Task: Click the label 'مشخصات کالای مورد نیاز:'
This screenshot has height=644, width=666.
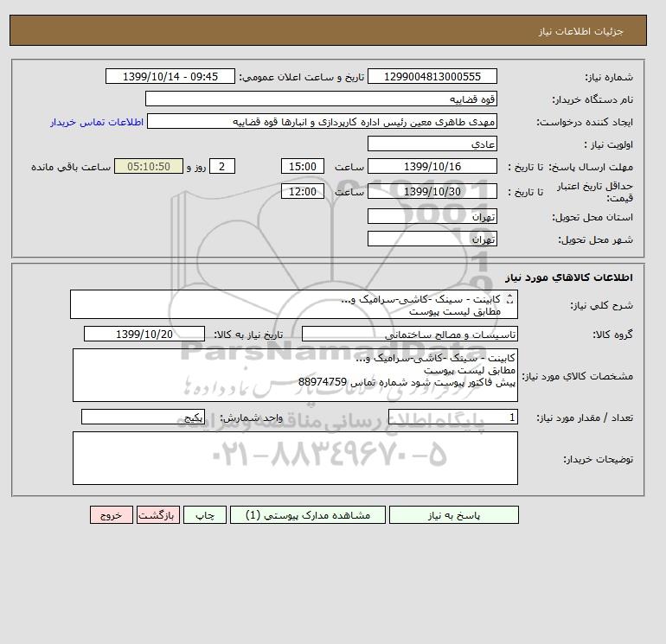Action: click(x=577, y=376)
